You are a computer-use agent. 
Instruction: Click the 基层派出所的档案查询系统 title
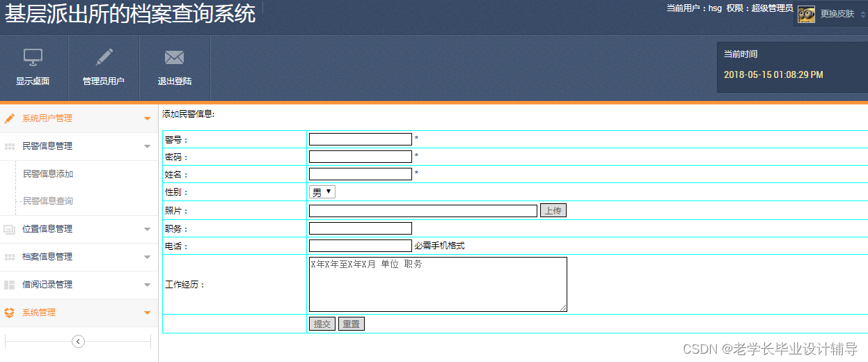click(131, 13)
